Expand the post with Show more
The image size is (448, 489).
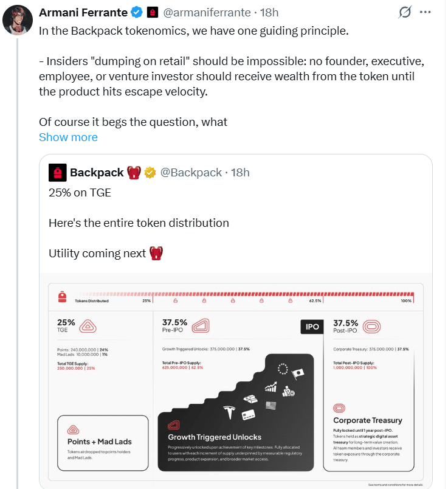pos(68,137)
